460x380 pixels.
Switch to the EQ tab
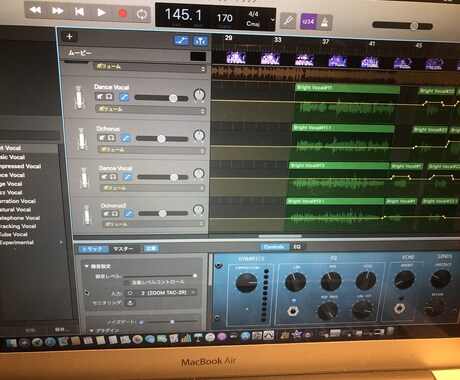pos(297,247)
